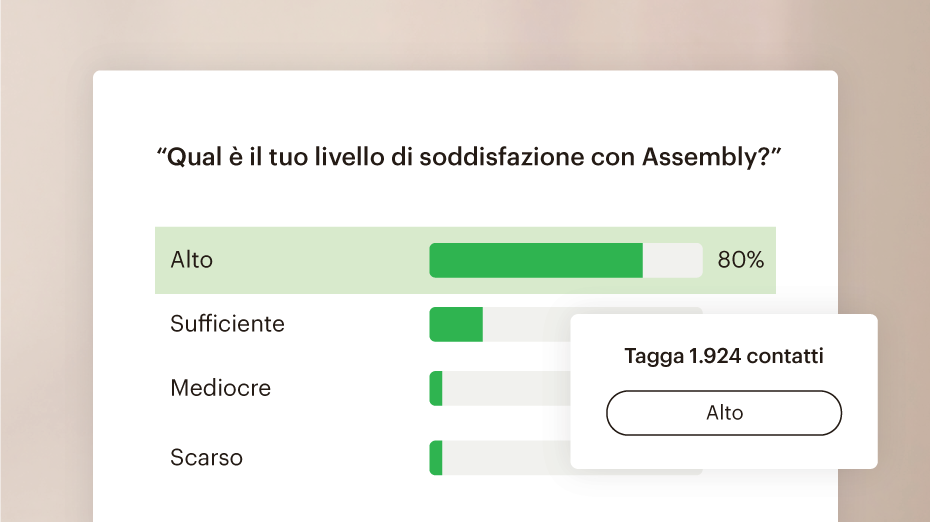Select the "Mediocre" answer label
The image size is (930, 522).
pos(220,388)
